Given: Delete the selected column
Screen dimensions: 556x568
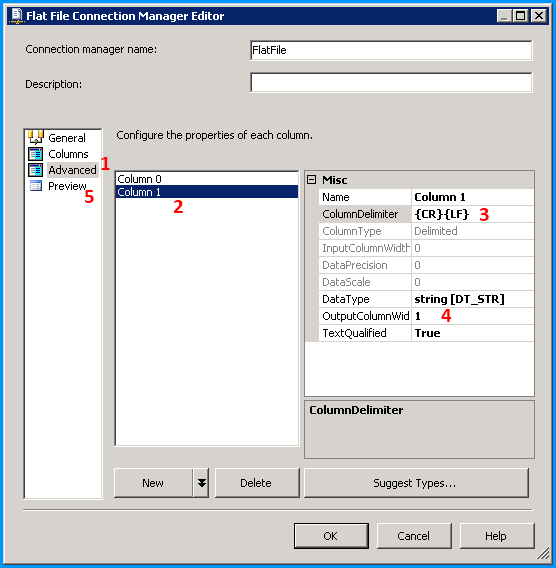Looking at the screenshot, I should coord(257,483).
